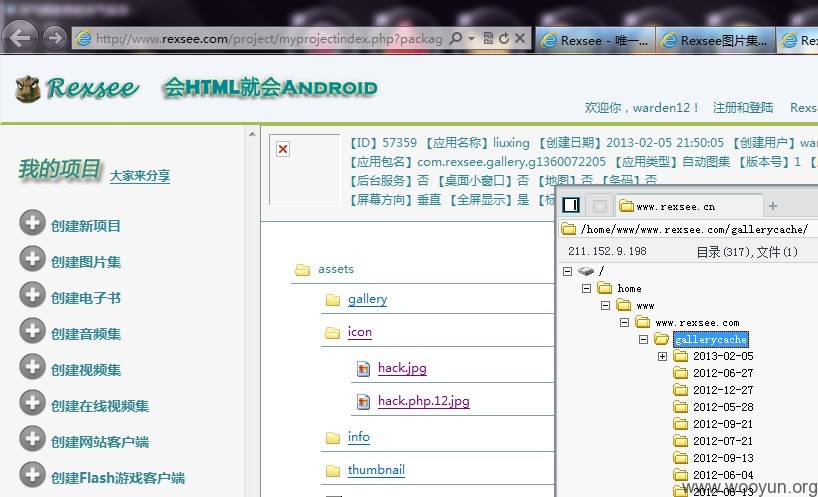Stop loading with the X icon
Image resolution: width=818 pixels, height=497 pixels.
coord(520,38)
